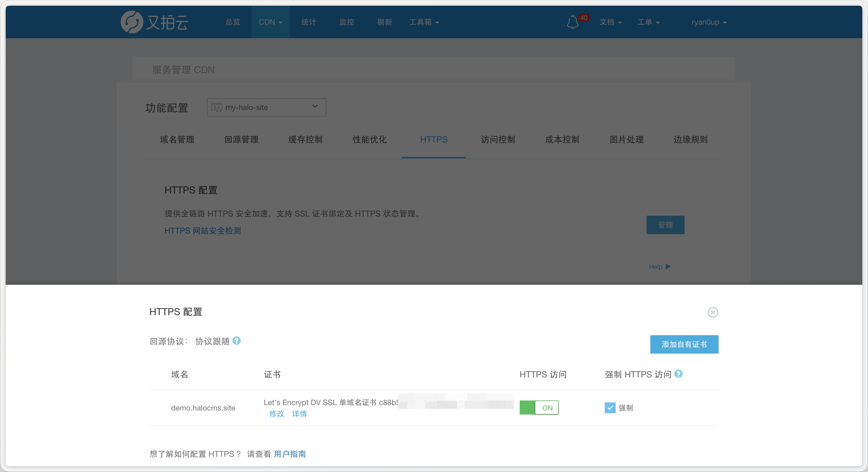This screenshot has height=472, width=868.
Task: Open the 用户指南 link
Action: click(290, 454)
